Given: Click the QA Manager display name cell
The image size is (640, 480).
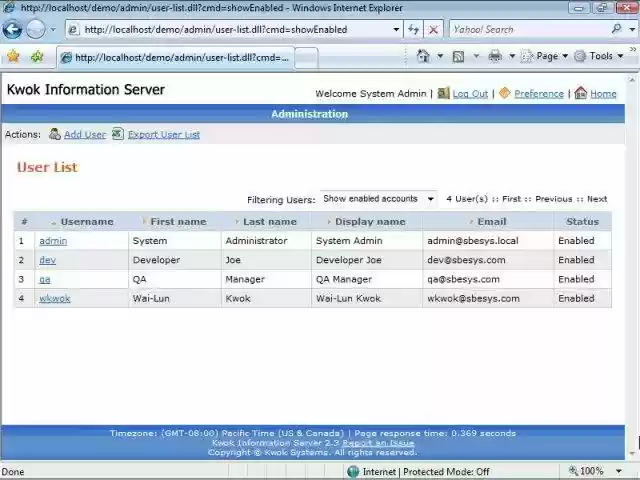Looking at the screenshot, I should (367, 279).
